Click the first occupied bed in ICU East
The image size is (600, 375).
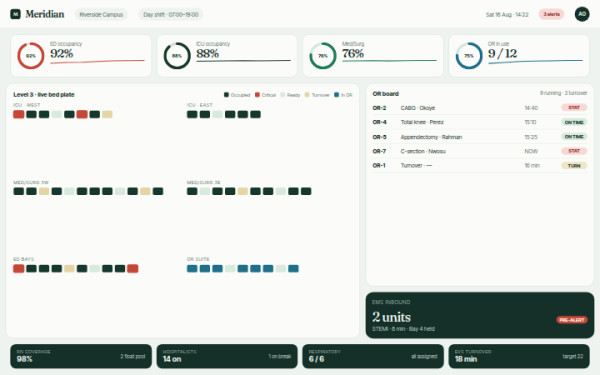192,114
